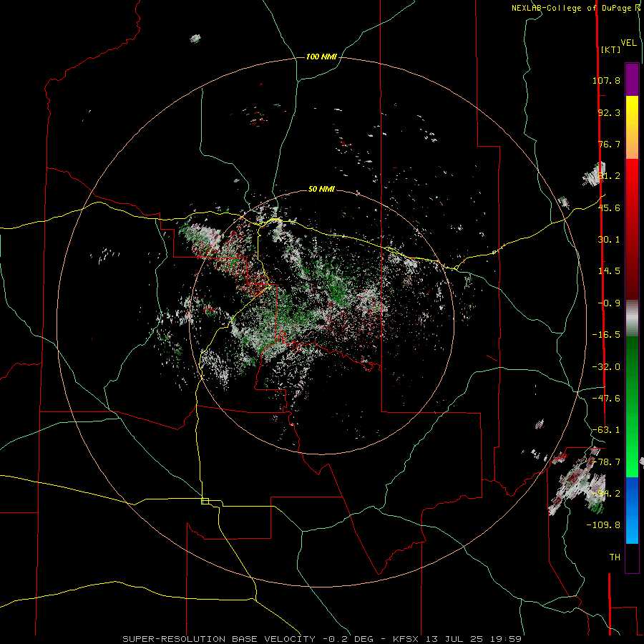Image resolution: width=644 pixels, height=644 pixels.
Task: Click the 45.6 legend value
Action: [609, 208]
